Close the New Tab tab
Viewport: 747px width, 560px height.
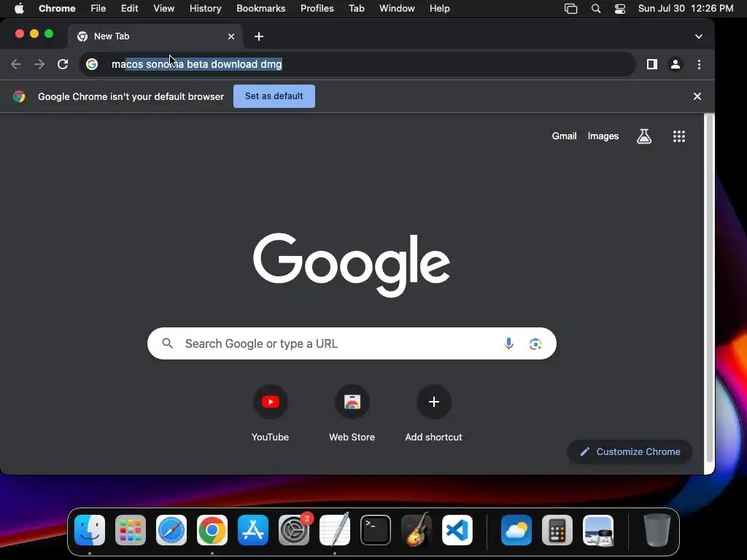point(231,36)
